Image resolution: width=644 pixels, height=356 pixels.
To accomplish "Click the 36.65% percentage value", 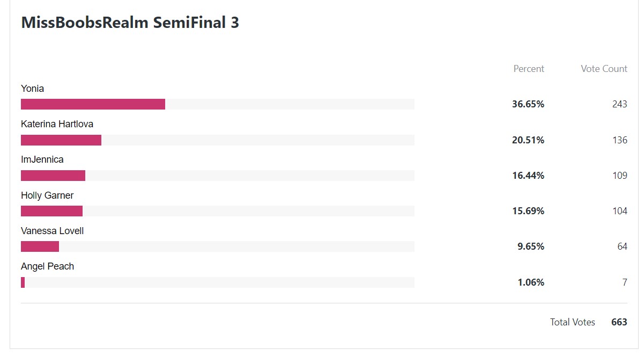I will tap(528, 104).
